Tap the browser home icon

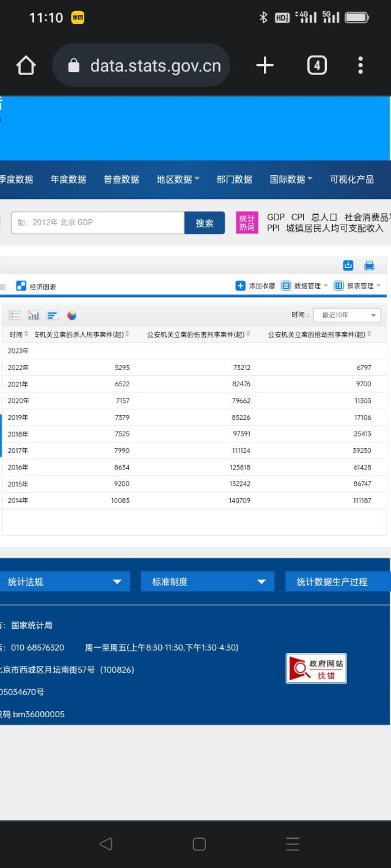[x=26, y=65]
